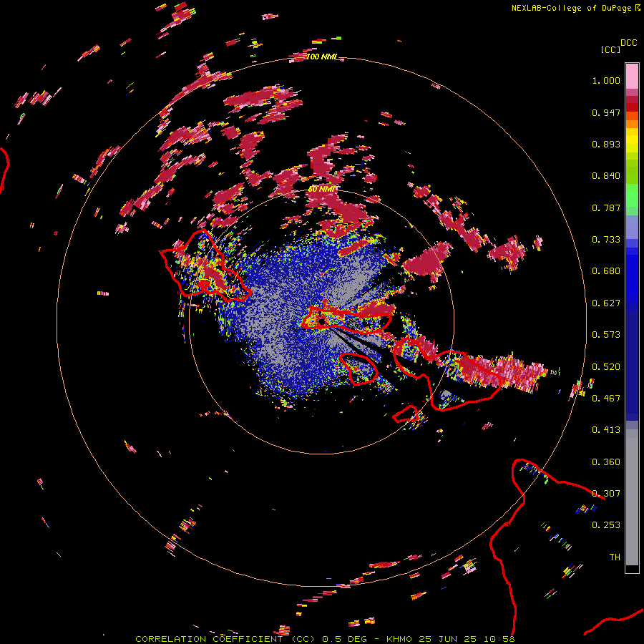The height and width of the screenshot is (644, 644).
Task: Click the NEXLAB-College of DuPage label
Action: pos(571,8)
